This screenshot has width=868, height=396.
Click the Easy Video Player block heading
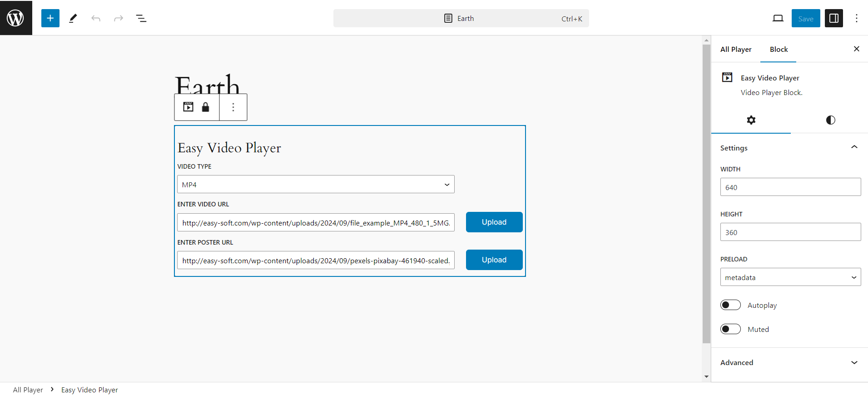click(229, 148)
